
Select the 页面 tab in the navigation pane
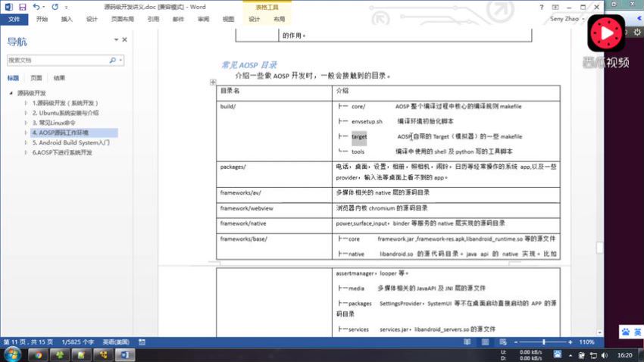(x=36, y=78)
